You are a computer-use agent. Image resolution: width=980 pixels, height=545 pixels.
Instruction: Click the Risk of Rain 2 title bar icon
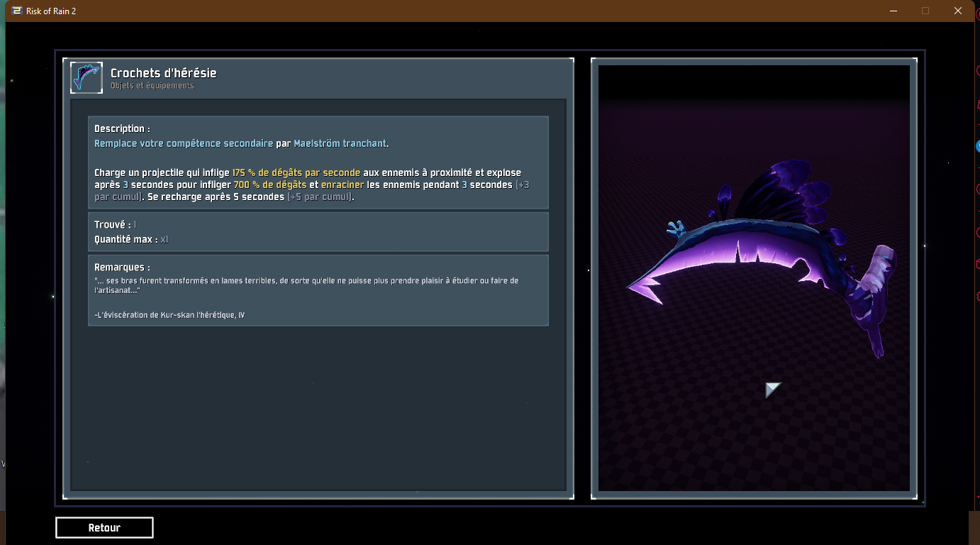(x=16, y=11)
